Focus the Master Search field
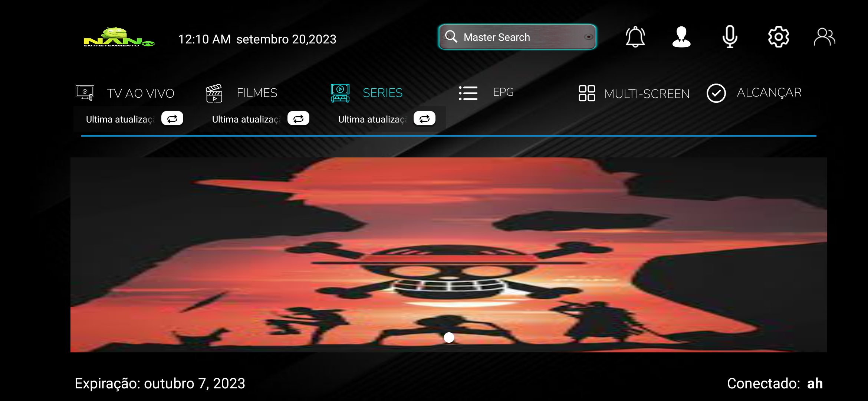The image size is (868, 401). (x=517, y=37)
